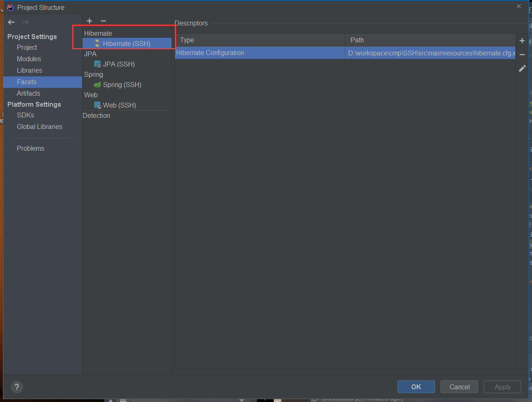
Task: Dismiss dialog with Cancel
Action: click(459, 387)
